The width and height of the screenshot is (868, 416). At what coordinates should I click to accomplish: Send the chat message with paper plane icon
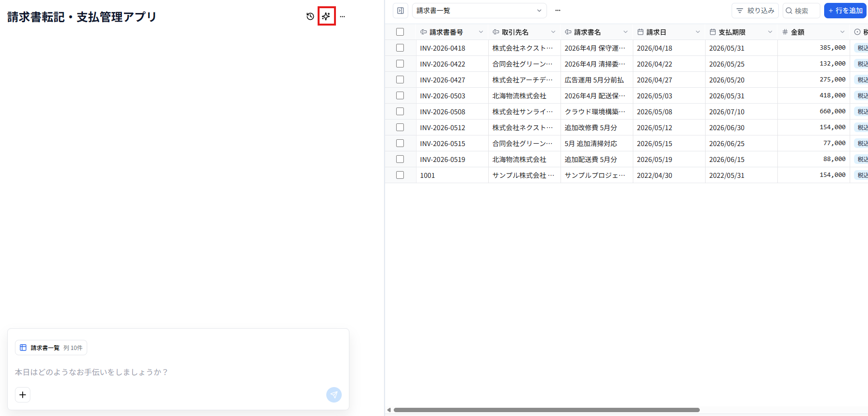point(334,395)
